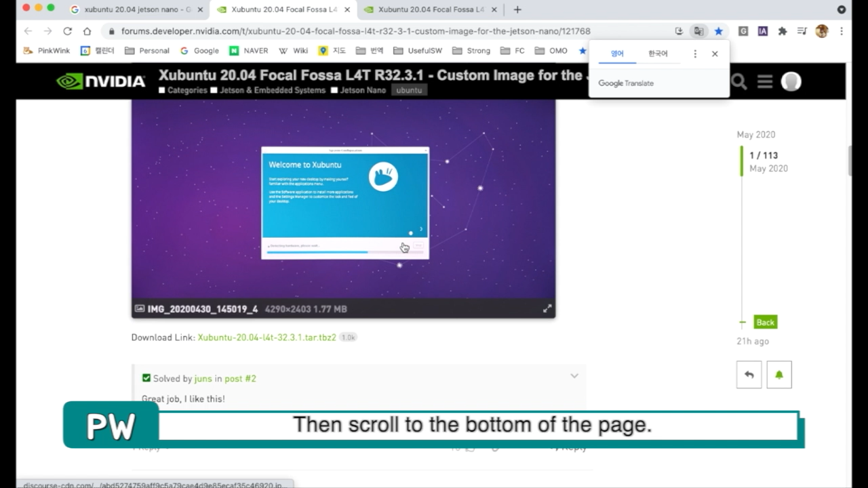The height and width of the screenshot is (488, 868).
Task: Open the Google bookmark
Action: pos(199,51)
